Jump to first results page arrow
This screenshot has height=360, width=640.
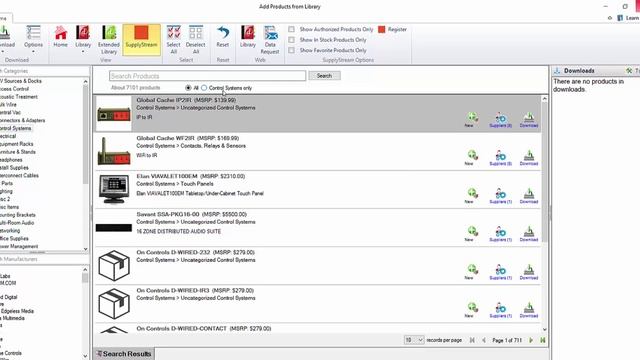click(x=472, y=340)
